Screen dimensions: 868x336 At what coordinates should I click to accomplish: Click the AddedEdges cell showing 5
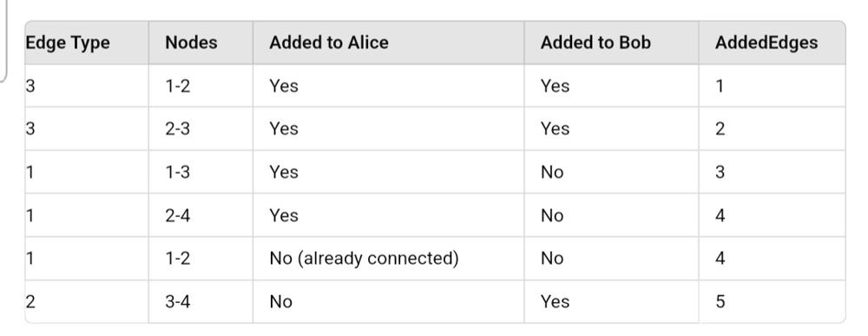pos(772,301)
